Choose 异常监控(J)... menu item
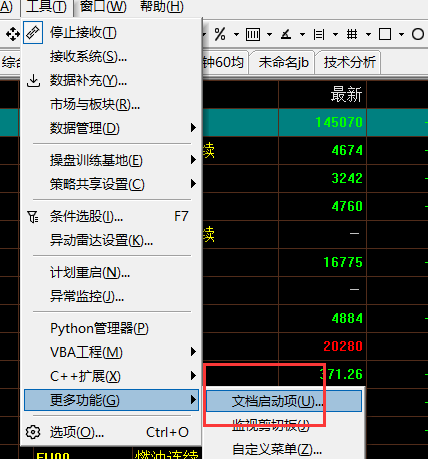428x459 pixels. click(111, 296)
